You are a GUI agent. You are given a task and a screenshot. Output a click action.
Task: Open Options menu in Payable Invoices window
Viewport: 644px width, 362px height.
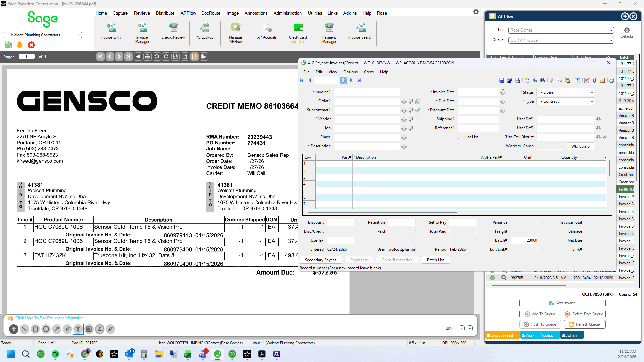351,72
